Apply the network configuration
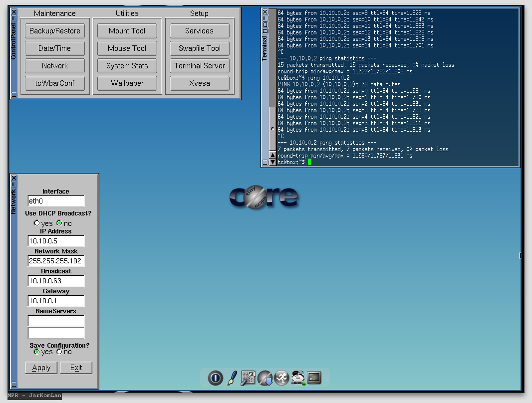 click(x=41, y=368)
